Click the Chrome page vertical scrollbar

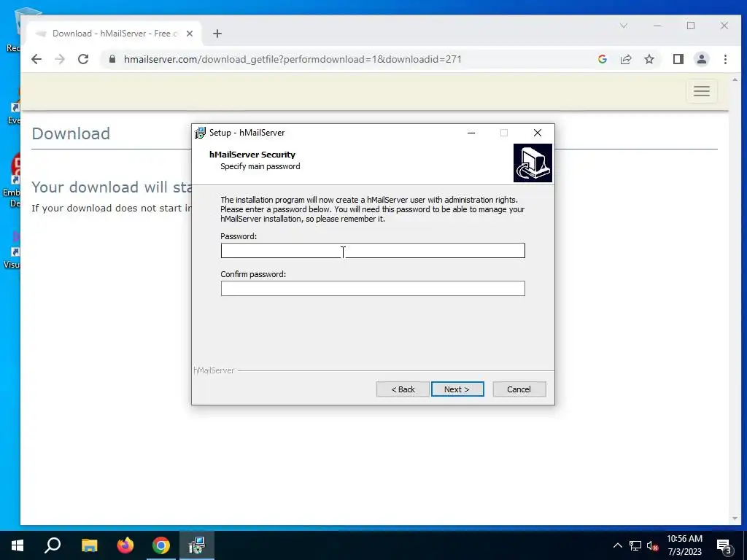735,299
